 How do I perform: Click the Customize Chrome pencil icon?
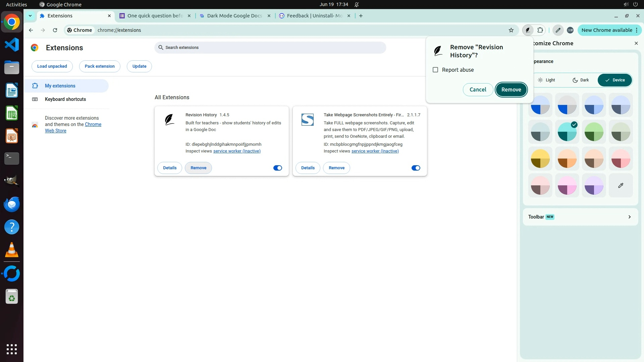click(558, 30)
